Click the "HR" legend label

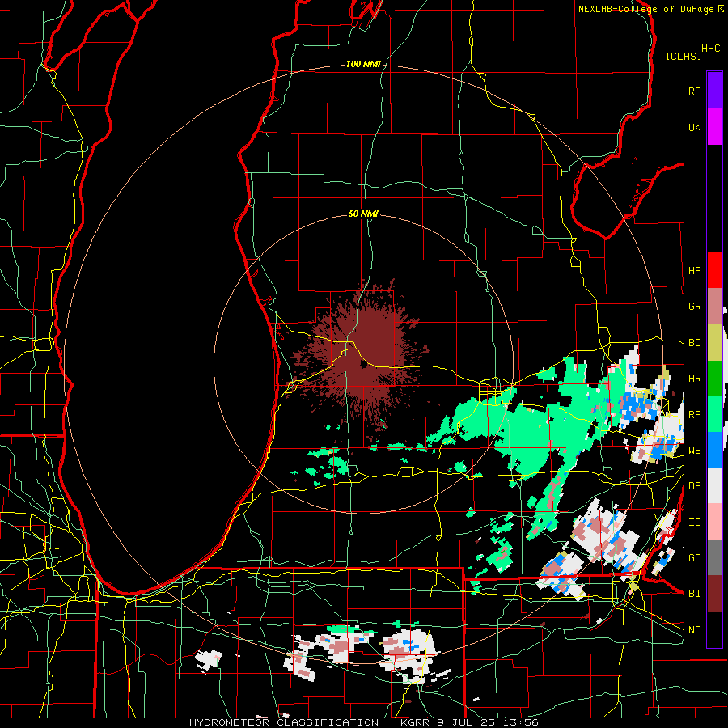pyautogui.click(x=694, y=379)
